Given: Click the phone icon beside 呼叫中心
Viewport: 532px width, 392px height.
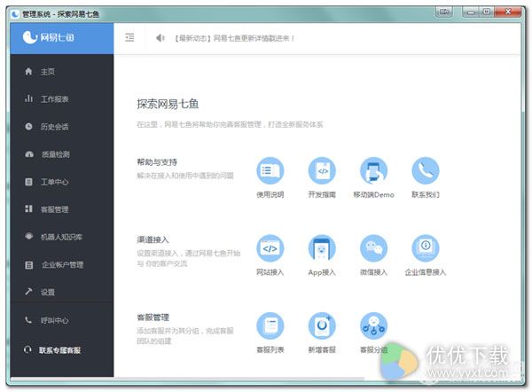Looking at the screenshot, I should point(28,319).
